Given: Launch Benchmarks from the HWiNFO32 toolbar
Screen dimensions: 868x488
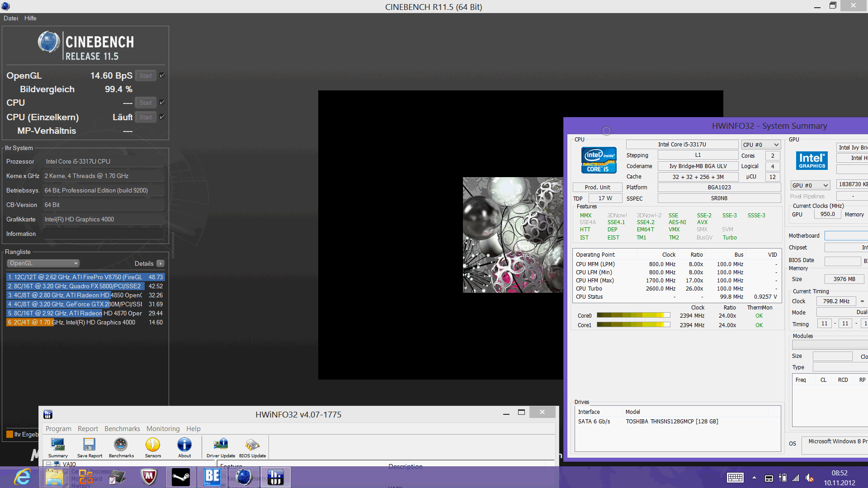Looking at the screenshot, I should point(121,447).
